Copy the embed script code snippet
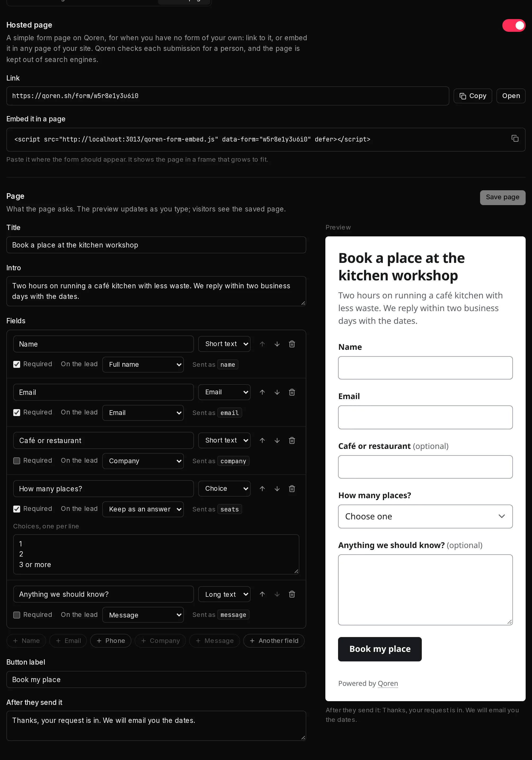The width and height of the screenshot is (532, 760). (x=515, y=138)
